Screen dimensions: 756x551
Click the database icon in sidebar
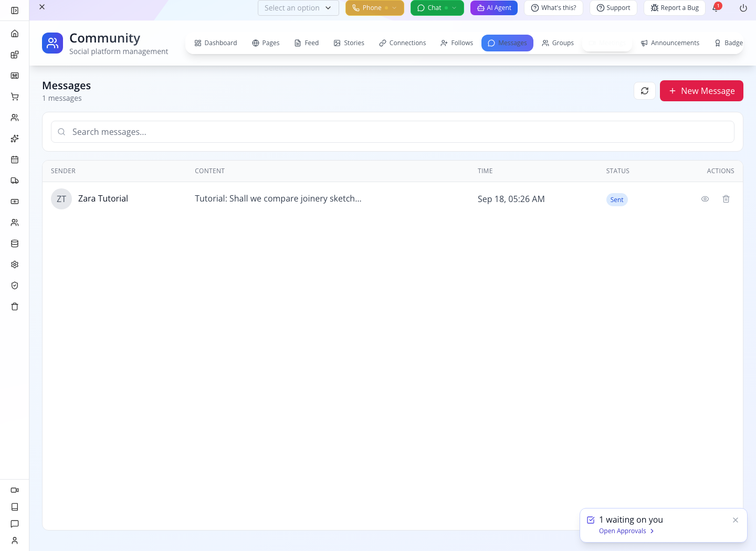[x=15, y=243]
